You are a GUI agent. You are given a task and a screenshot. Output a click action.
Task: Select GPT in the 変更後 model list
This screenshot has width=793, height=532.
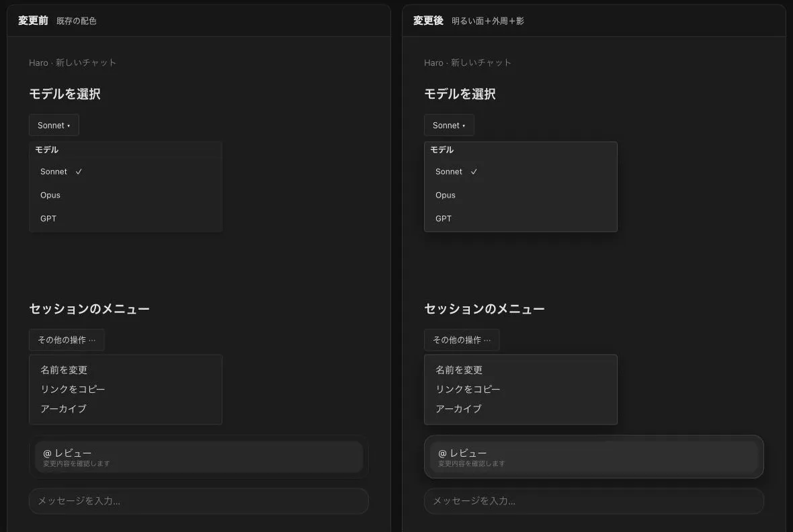[520, 218]
